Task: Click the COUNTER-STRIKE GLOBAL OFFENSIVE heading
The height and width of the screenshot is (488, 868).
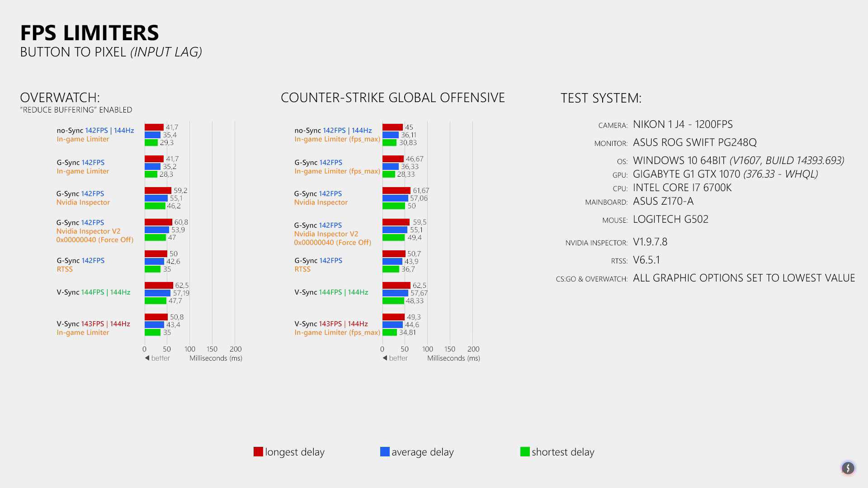Action: coord(392,98)
